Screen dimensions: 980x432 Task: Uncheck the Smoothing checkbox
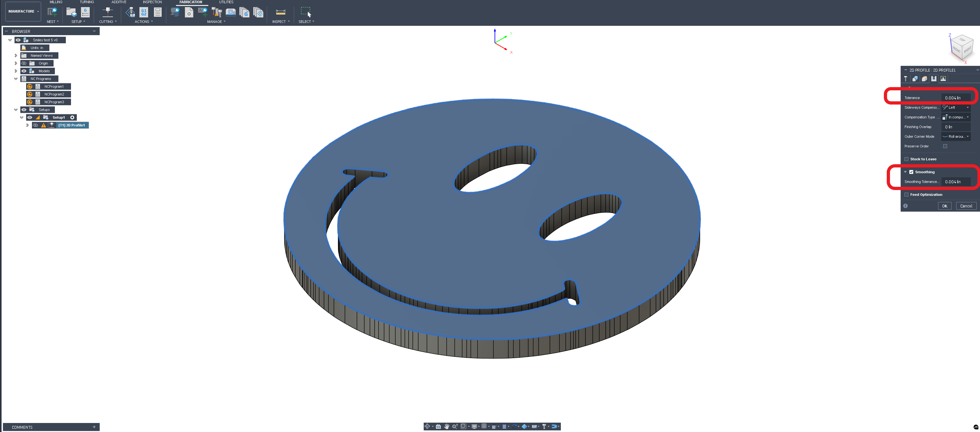tap(911, 172)
